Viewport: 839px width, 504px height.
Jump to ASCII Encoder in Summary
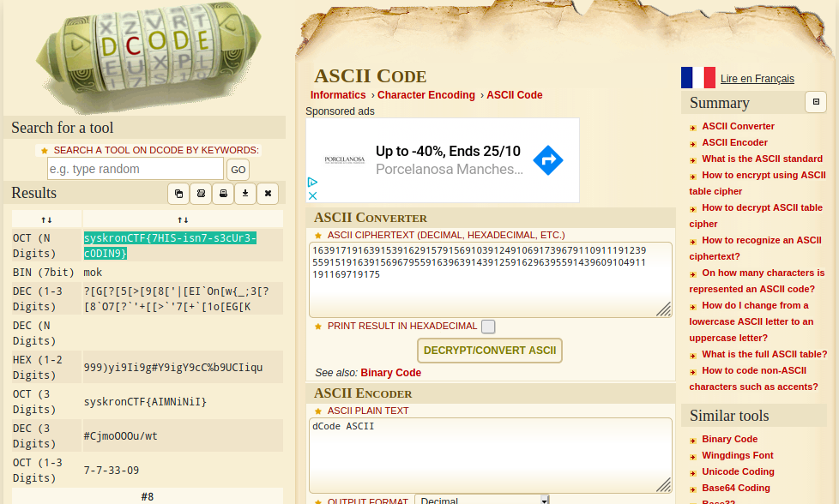tap(734, 142)
